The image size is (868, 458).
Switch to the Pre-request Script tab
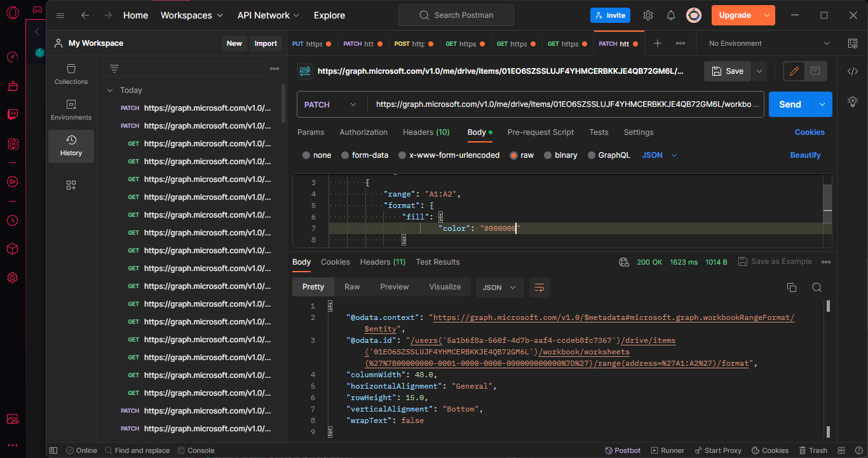[x=541, y=132]
